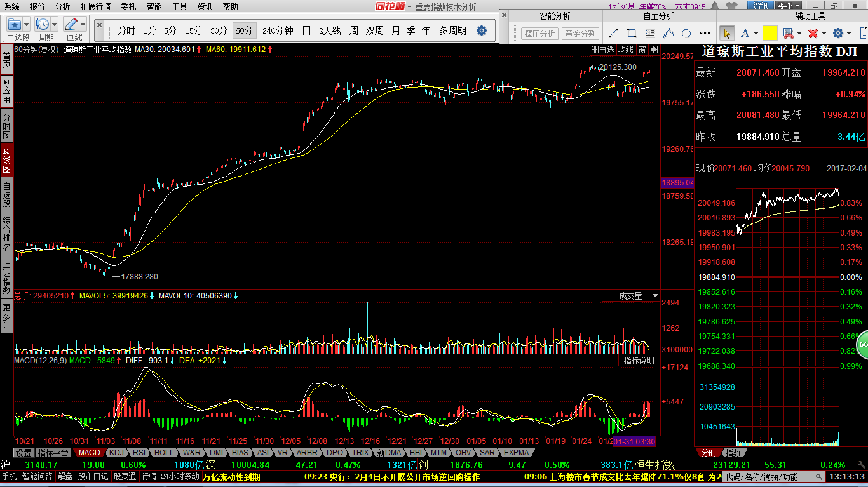
Task: Switch chart to 日 daily period
Action: tap(306, 30)
